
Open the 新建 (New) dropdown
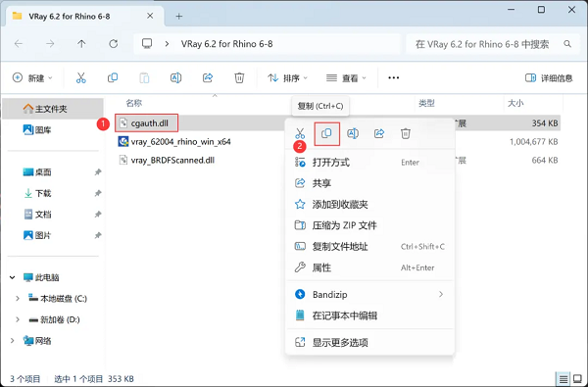point(32,78)
